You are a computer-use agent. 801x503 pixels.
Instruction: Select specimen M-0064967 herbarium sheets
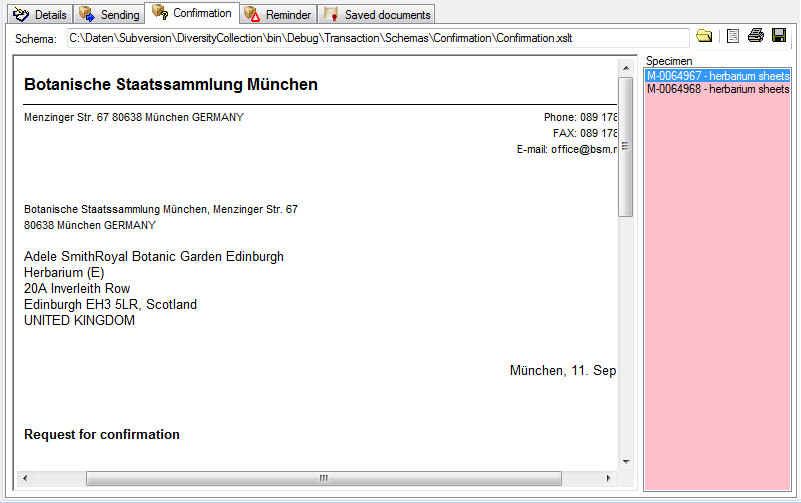pyautogui.click(x=718, y=76)
